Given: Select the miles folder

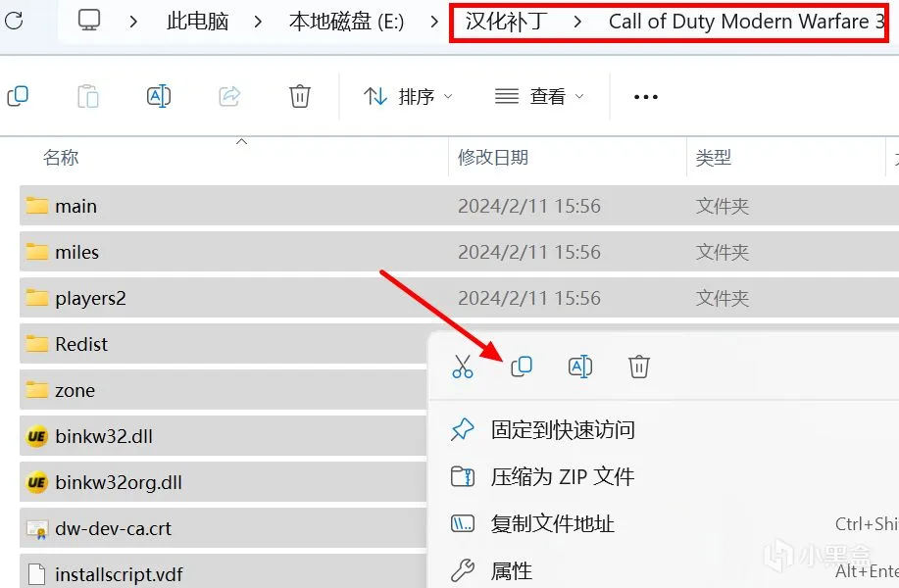Looking at the screenshot, I should point(459,252).
